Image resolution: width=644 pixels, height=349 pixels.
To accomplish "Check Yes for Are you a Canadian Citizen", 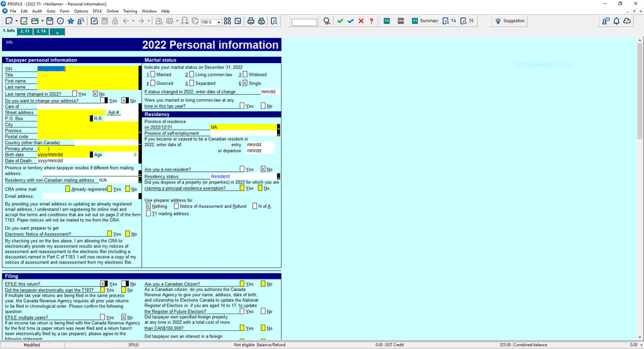I will coord(242,283).
